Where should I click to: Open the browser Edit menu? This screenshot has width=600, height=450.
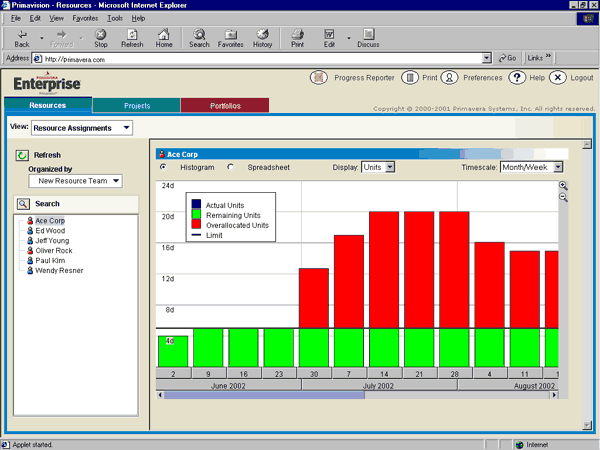(x=35, y=18)
